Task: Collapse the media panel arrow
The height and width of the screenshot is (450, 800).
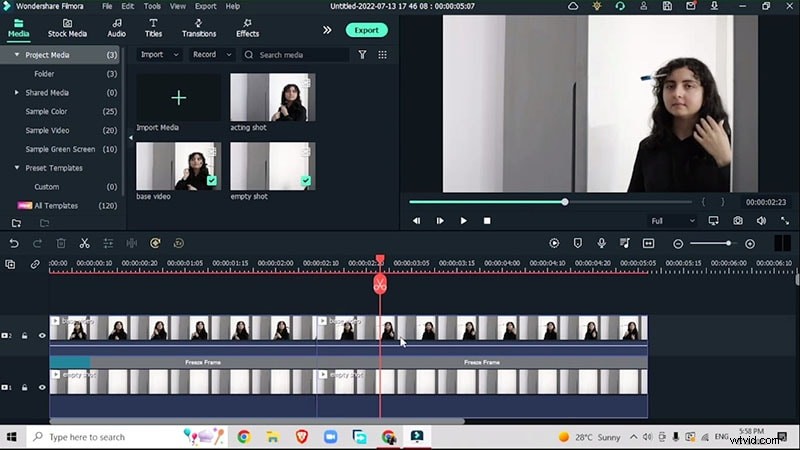Action: (x=131, y=138)
